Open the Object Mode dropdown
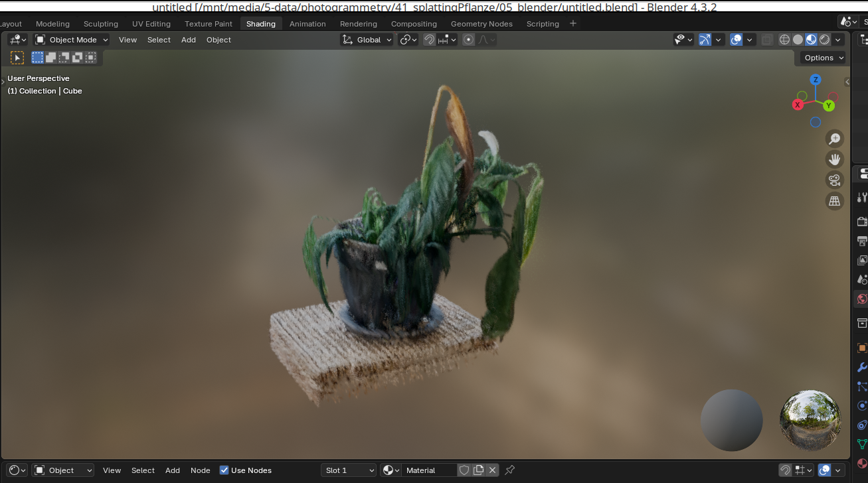 72,40
